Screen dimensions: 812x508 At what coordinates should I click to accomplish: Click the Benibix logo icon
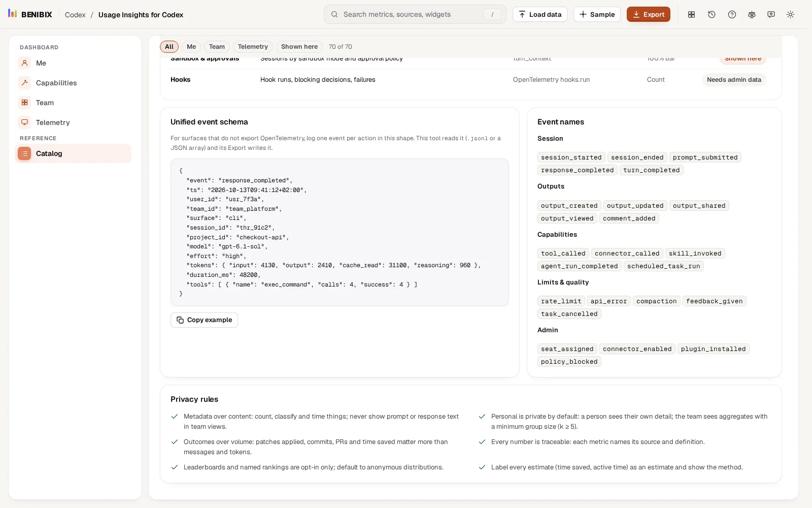tap(13, 14)
